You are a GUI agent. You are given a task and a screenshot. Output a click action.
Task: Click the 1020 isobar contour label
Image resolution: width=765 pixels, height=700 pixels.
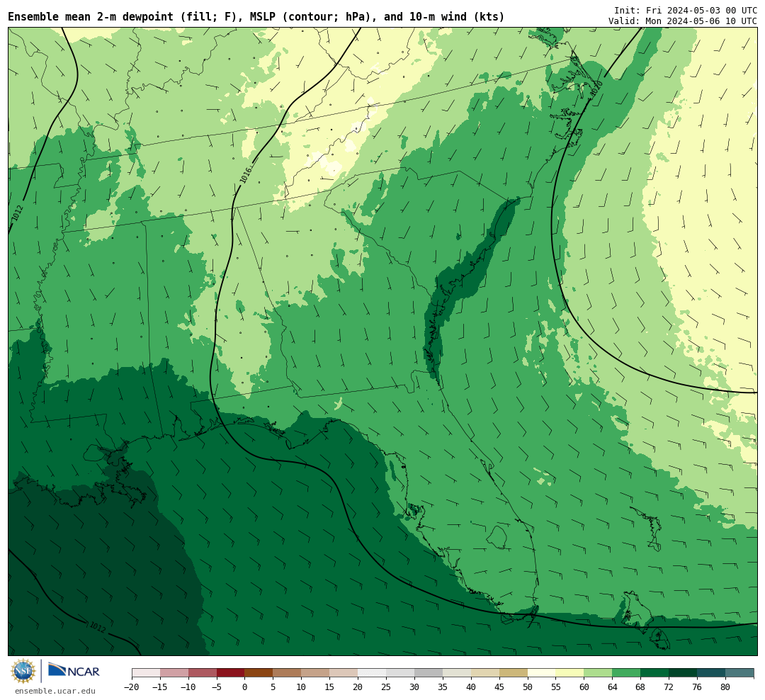(x=596, y=90)
